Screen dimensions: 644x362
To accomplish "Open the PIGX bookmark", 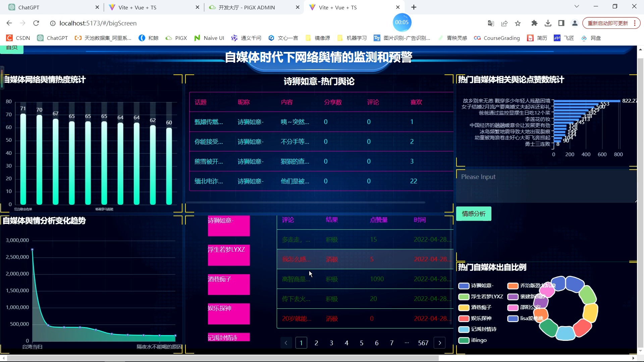I will [x=176, y=38].
